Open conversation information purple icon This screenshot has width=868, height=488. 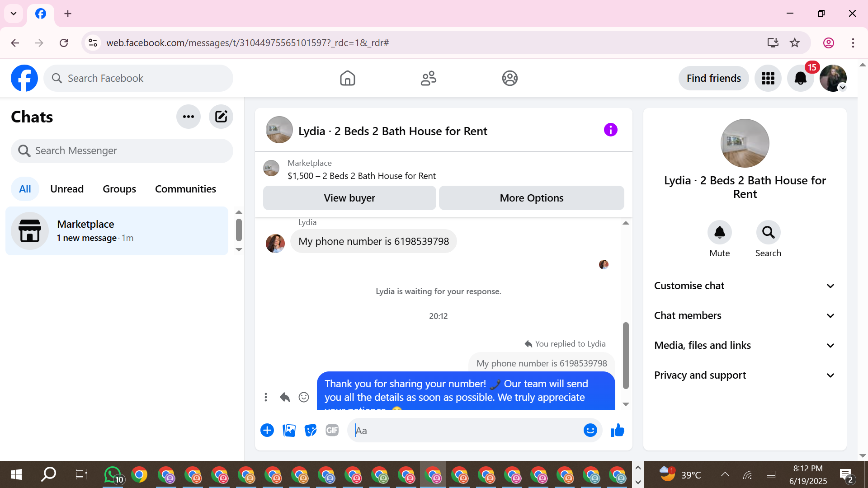pyautogui.click(x=610, y=130)
